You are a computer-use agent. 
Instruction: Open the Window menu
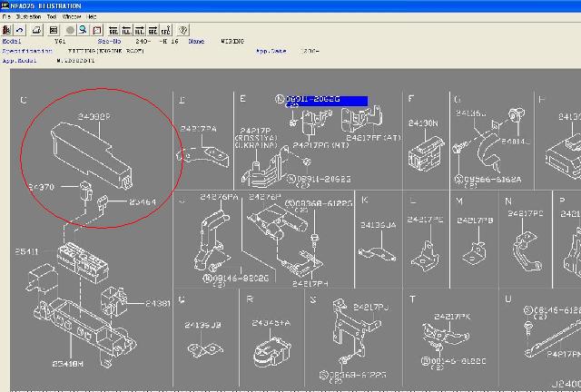72,16
